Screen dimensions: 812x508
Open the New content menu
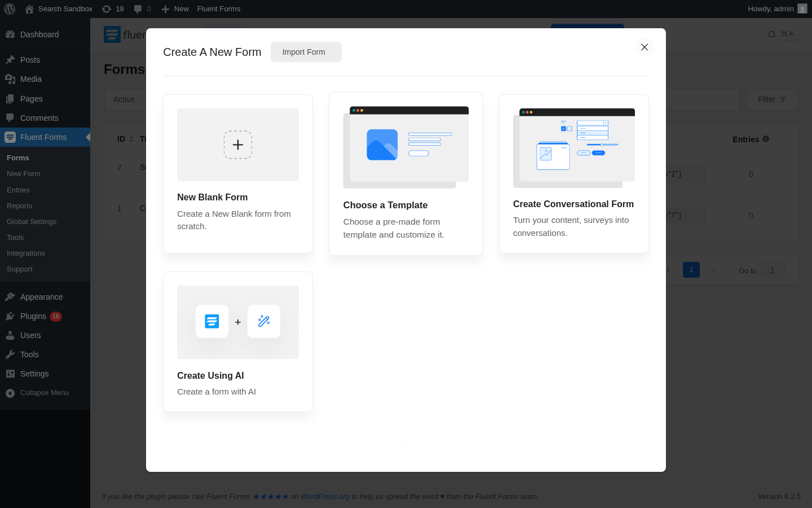pos(175,9)
